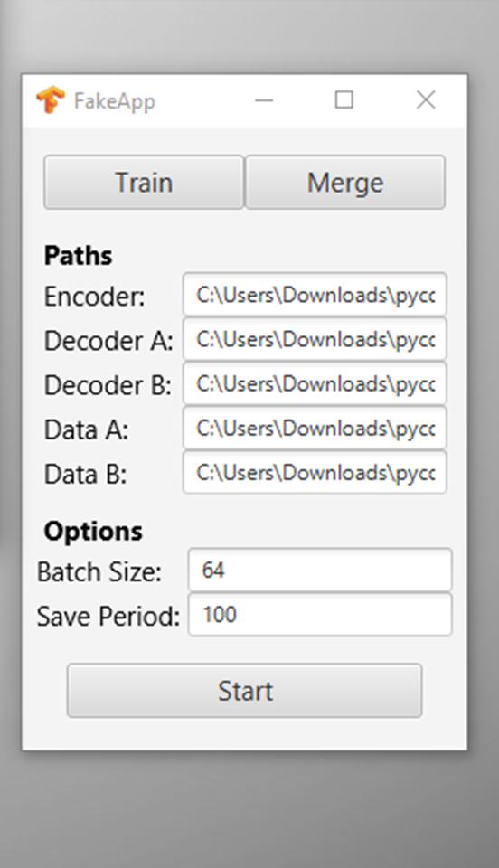Click the Paths section heading
This screenshot has width=499, height=868.
point(78,255)
